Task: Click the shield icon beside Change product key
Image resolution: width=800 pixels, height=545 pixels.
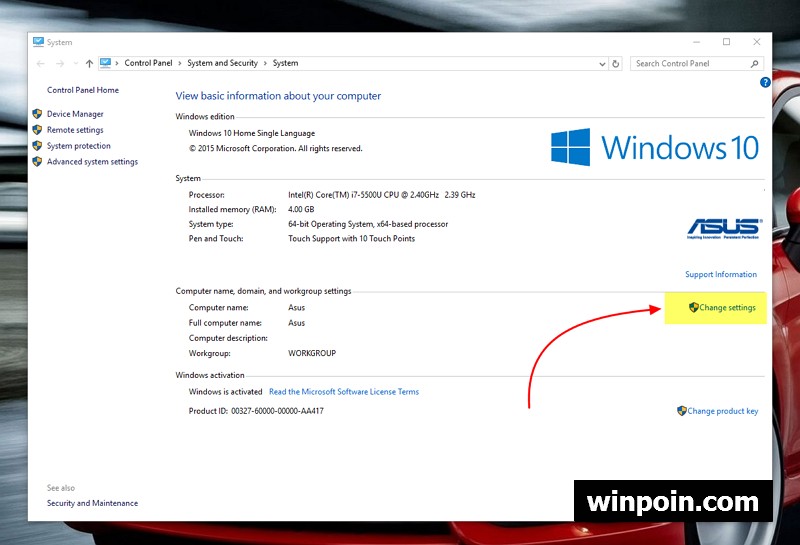Action: coord(682,411)
